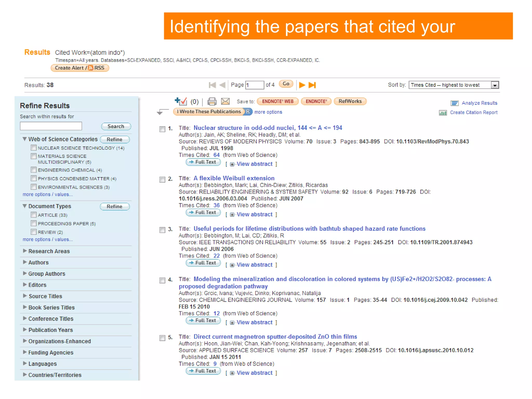Click the printer icon
The height and width of the screenshot is (399, 532).
pos(212,101)
